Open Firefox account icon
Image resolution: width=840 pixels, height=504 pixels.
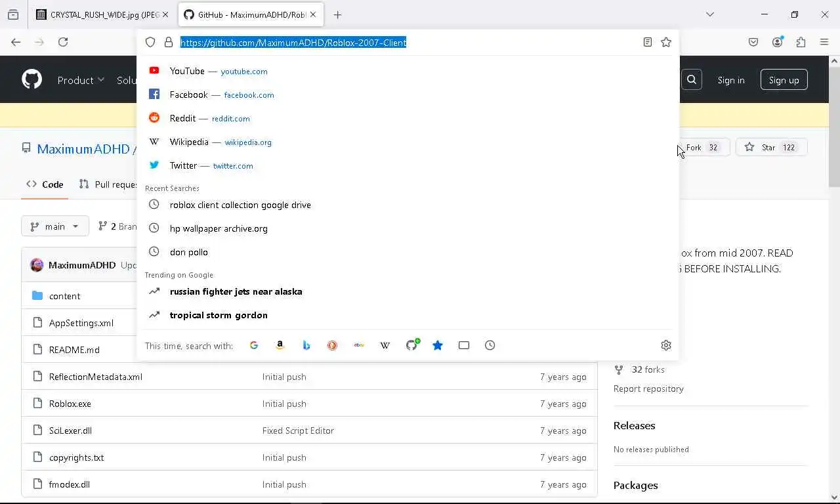(778, 42)
